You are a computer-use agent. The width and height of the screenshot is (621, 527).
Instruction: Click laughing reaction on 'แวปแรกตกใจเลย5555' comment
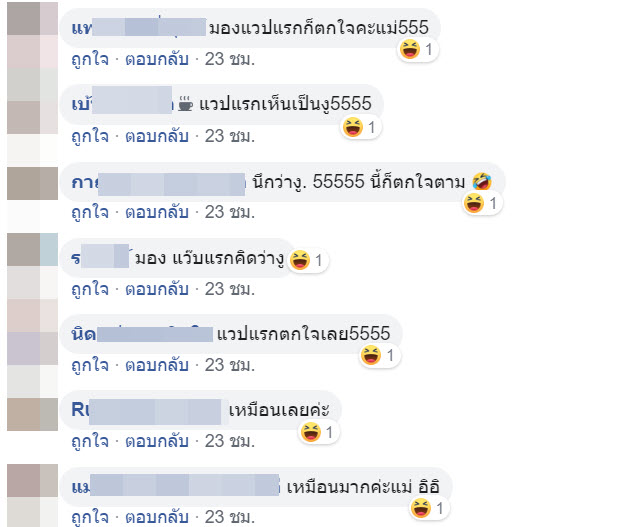pos(379,355)
